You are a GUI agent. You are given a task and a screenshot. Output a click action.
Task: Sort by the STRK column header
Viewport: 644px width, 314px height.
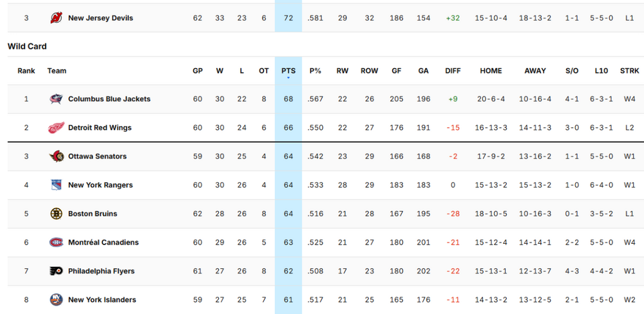(629, 71)
